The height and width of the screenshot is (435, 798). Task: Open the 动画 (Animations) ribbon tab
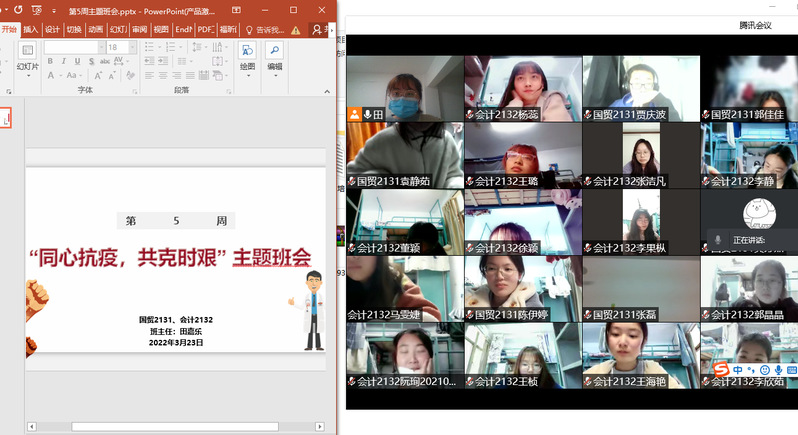95,30
